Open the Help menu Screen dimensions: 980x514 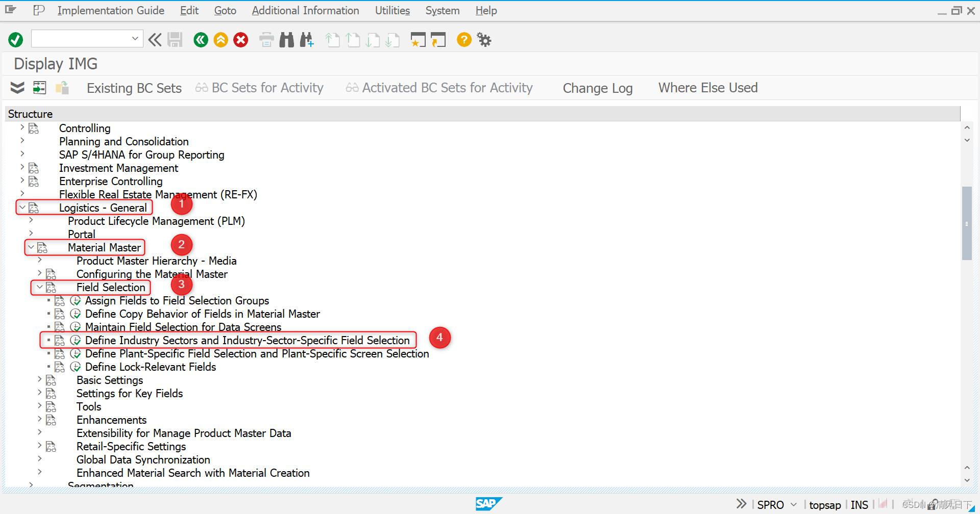[x=486, y=10]
